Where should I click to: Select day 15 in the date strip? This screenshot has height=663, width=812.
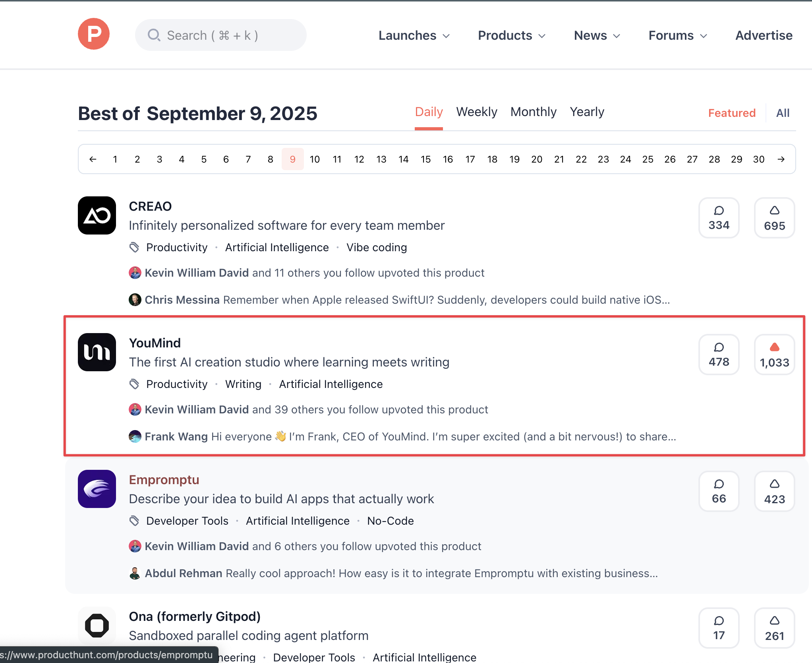coord(426,159)
